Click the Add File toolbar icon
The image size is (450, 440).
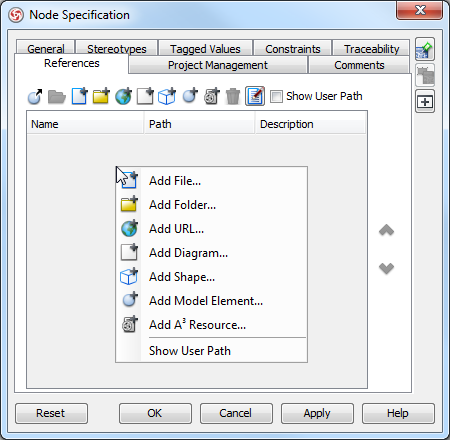(79, 97)
